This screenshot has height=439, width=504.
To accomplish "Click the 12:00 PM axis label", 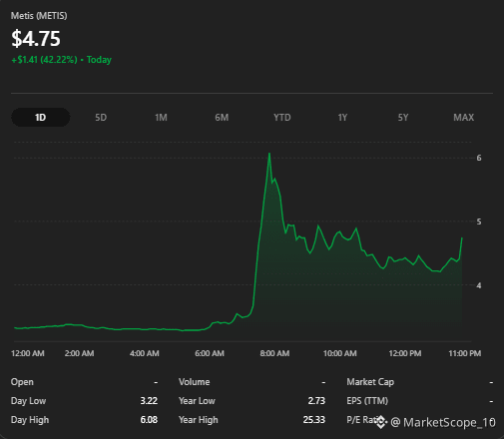I will 405,353.
